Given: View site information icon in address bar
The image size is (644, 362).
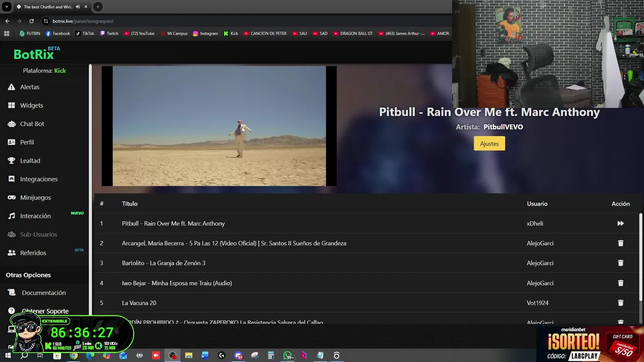Looking at the screenshot, I should point(46,21).
